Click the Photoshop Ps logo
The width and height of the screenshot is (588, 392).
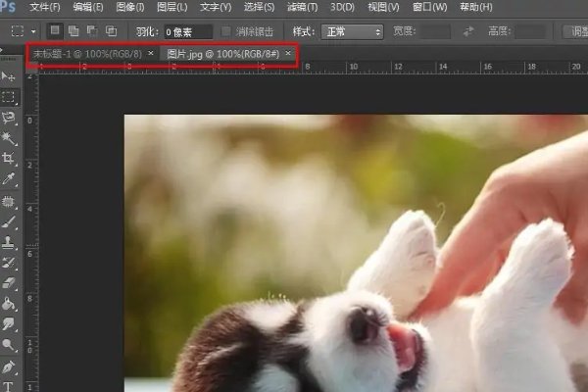click(8, 7)
